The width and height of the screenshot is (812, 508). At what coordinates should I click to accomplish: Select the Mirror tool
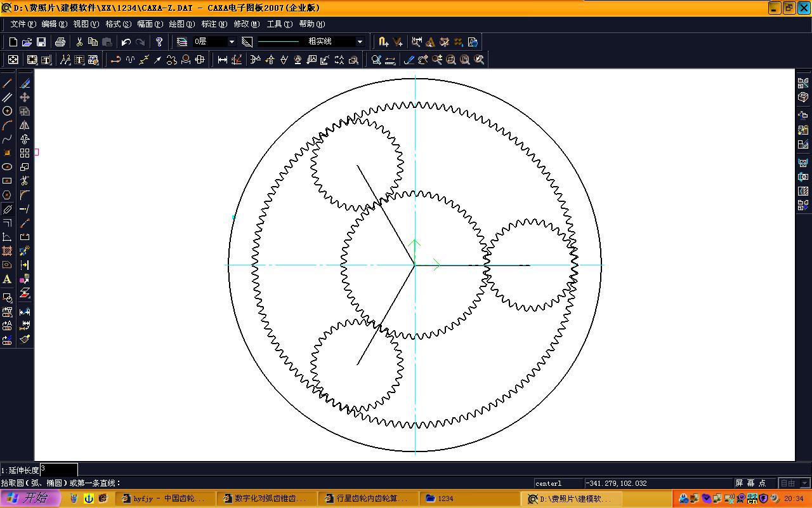click(x=25, y=125)
